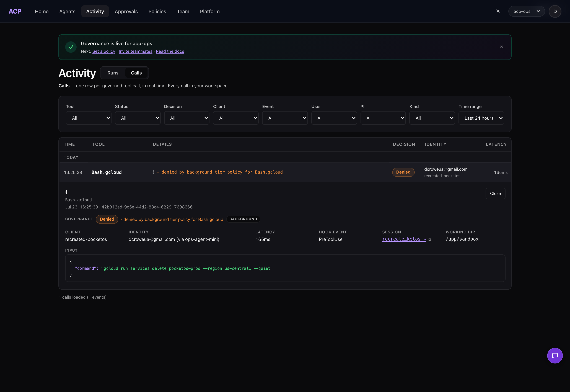
Task: Close the expanded call detail panel
Action: pyautogui.click(x=495, y=194)
